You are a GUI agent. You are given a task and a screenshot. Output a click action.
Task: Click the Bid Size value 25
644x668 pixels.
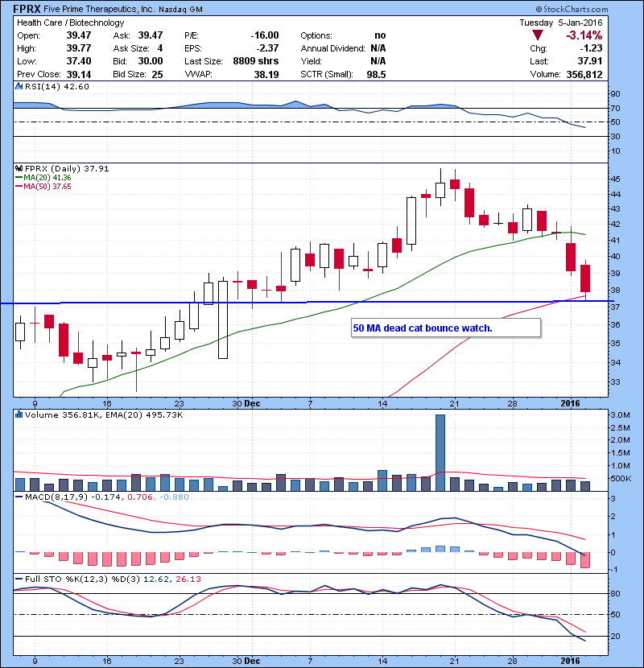click(x=157, y=74)
